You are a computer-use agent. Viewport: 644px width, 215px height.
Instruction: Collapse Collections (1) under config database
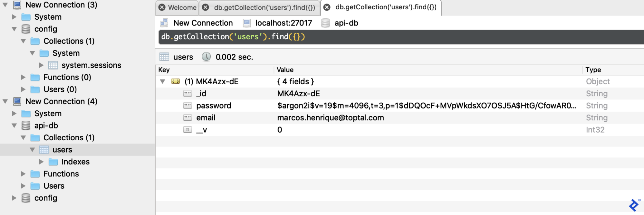[23, 41]
